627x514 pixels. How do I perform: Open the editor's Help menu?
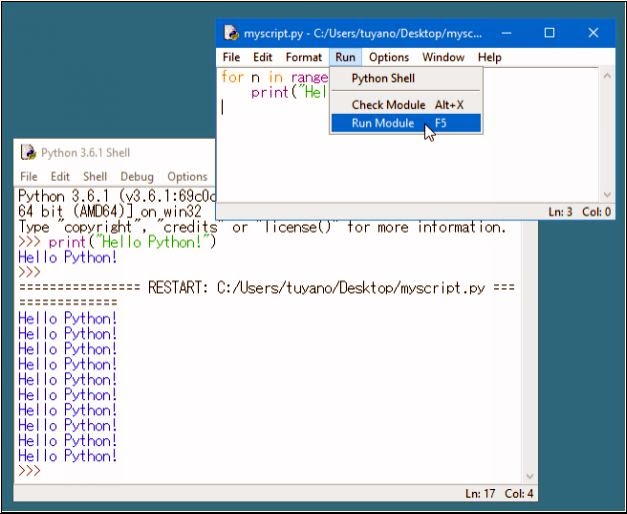[489, 57]
